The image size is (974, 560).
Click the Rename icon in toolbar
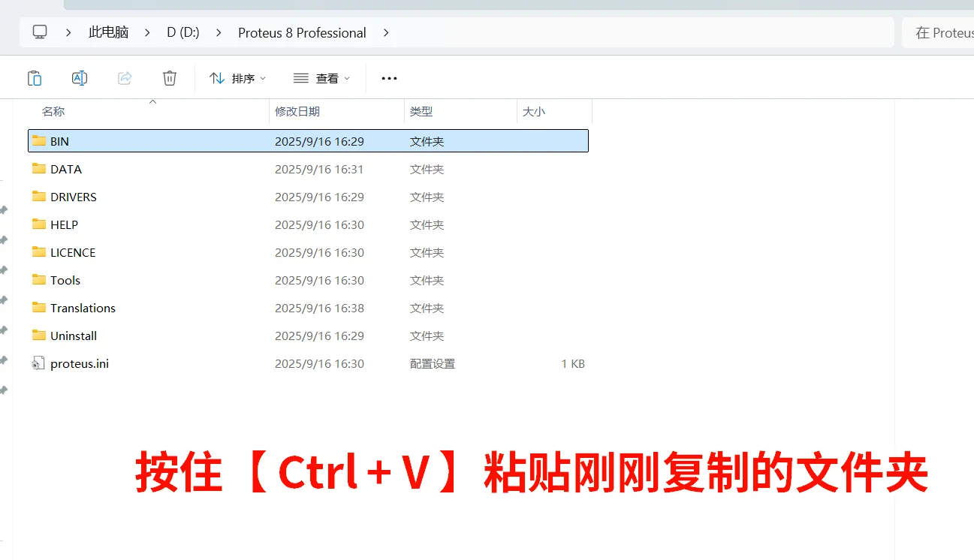(80, 78)
